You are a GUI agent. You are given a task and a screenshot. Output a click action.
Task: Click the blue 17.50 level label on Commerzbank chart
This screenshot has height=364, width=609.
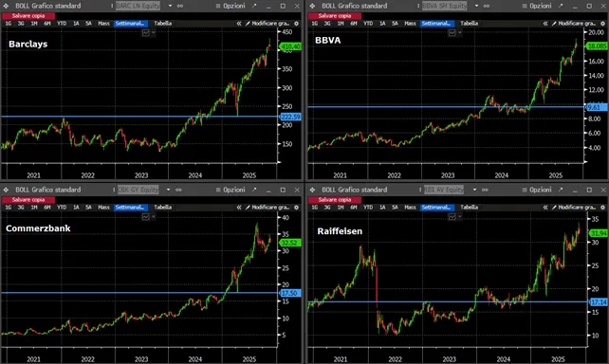[x=290, y=293]
